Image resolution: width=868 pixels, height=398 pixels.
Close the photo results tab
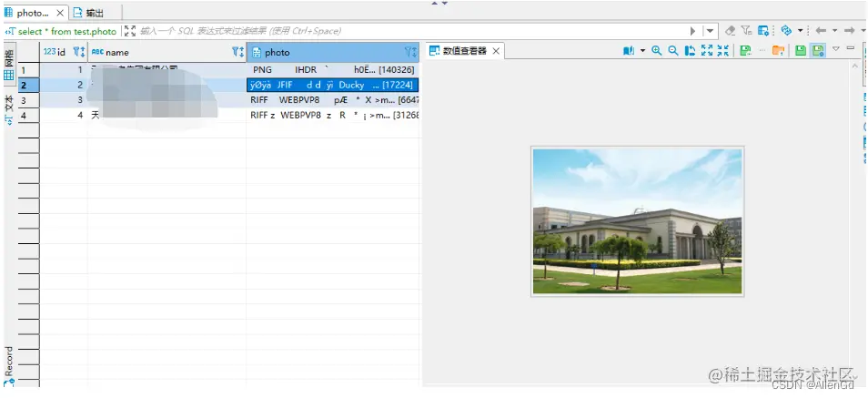[x=60, y=13]
